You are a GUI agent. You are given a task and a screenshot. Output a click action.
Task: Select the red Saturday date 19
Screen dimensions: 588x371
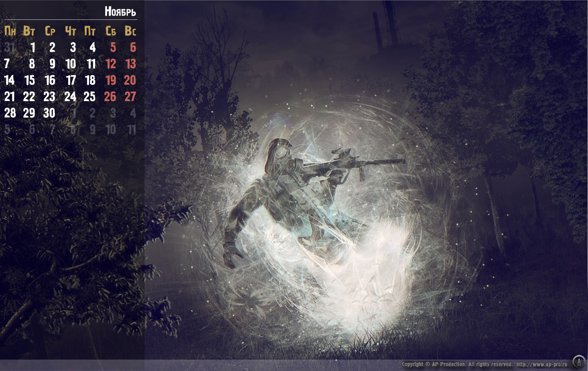[x=111, y=80]
